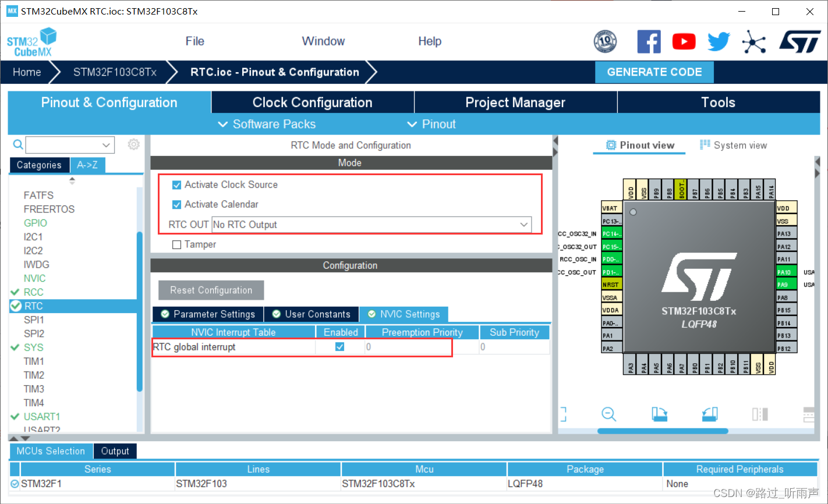
Task: Select BOOT0 pin on chip
Action: (681, 190)
